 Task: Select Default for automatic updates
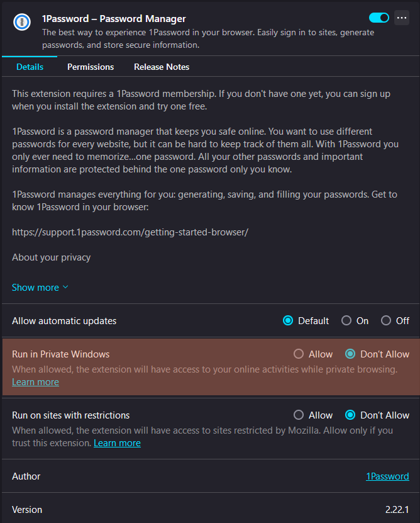[x=288, y=321]
